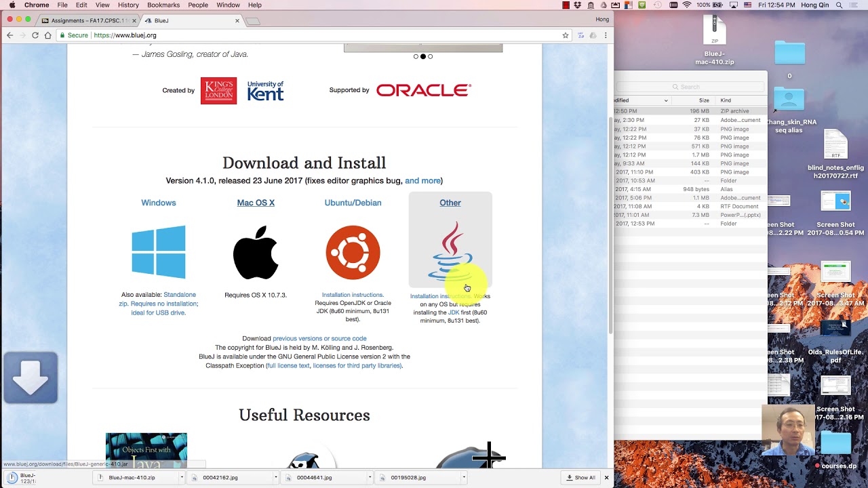Open dropdown arrow for 00044641.jpg download
This screenshot has height=488, width=868.
coord(370,478)
